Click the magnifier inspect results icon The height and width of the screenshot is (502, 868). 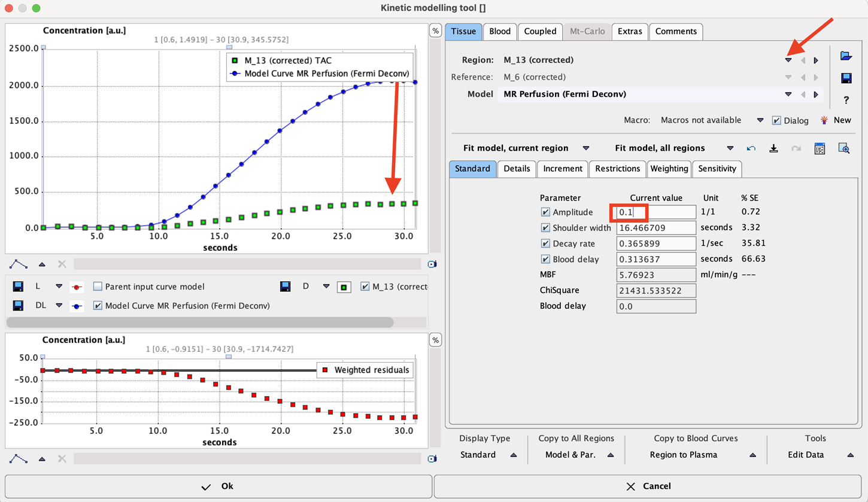click(x=843, y=148)
